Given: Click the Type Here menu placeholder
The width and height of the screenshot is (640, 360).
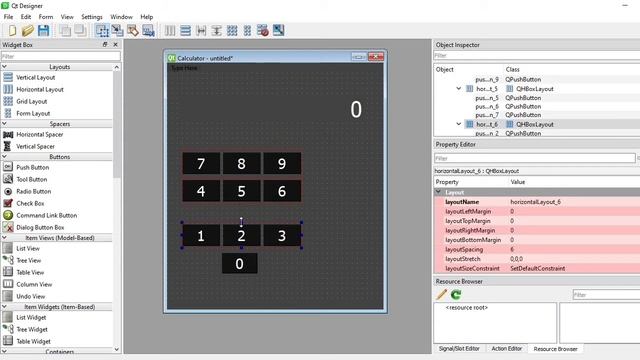Looking at the screenshot, I should 184,68.
